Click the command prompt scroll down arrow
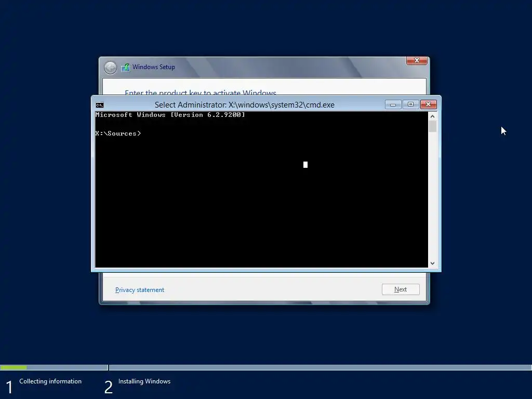Viewport: 532px width, 399px height. [x=432, y=263]
